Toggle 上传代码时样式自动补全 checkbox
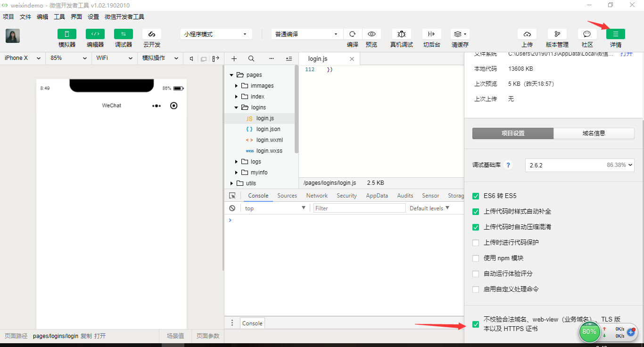Viewport: 644px width, 347px height. point(476,212)
